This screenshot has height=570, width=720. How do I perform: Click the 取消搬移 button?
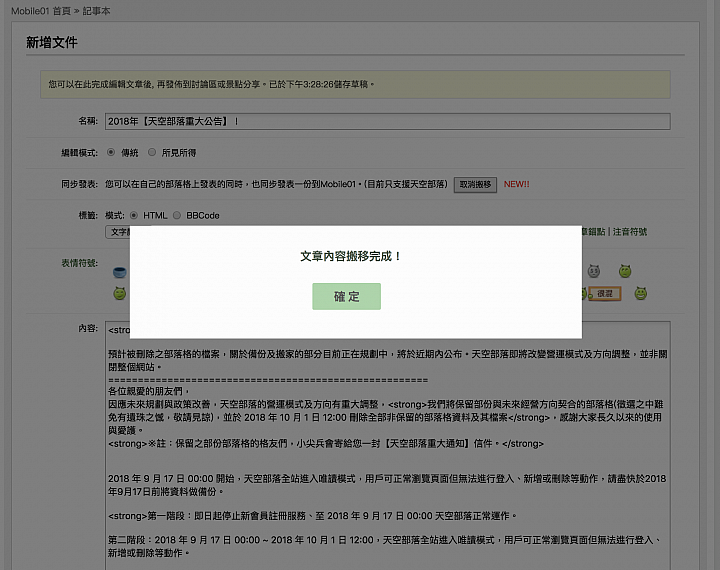point(475,185)
